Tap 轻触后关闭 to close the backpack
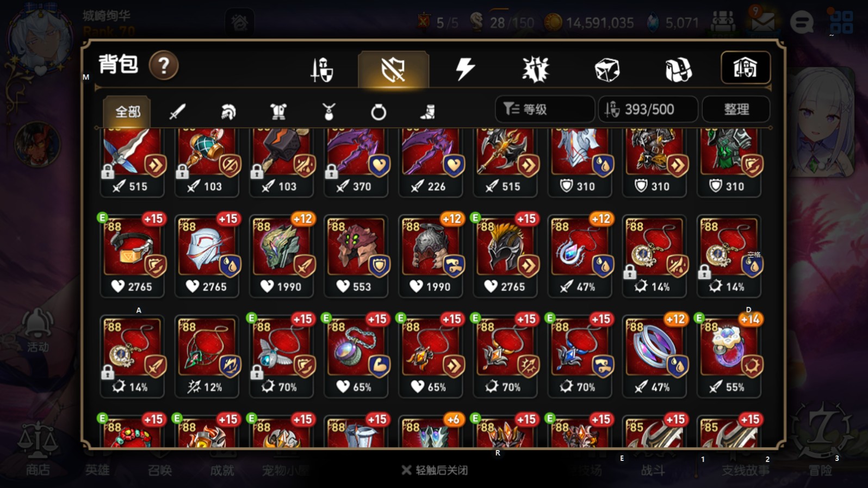868x488 pixels. (x=434, y=470)
